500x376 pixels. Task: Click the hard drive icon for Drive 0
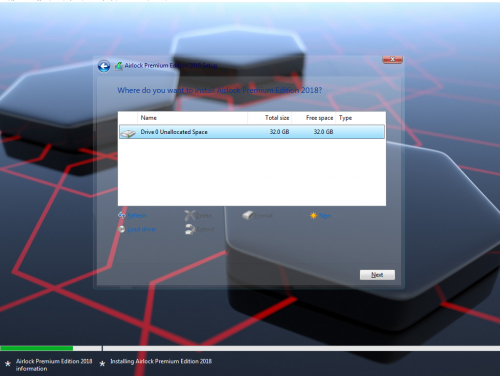pos(128,133)
